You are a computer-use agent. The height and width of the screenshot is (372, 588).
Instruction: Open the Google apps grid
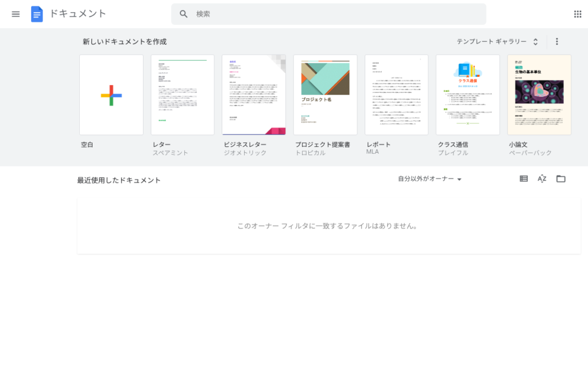(577, 14)
